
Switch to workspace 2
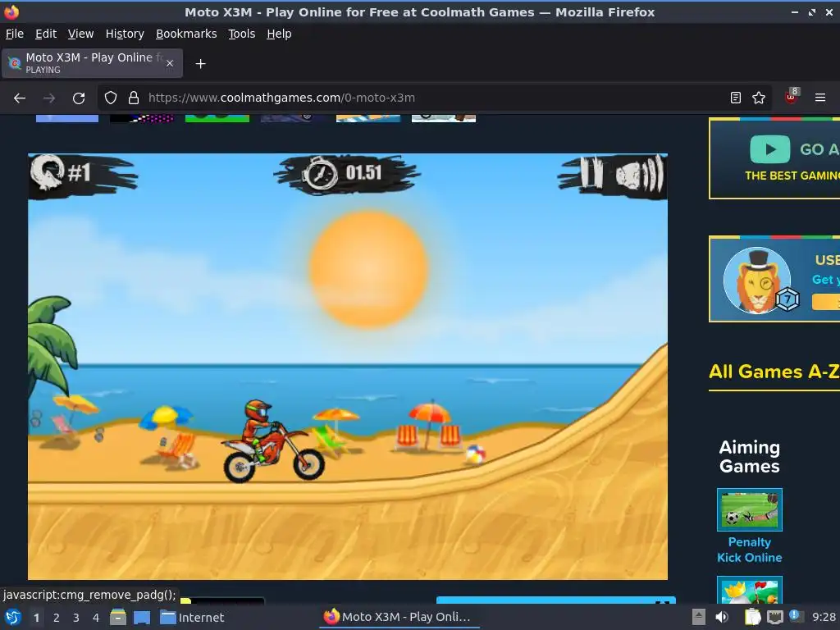(x=57, y=618)
